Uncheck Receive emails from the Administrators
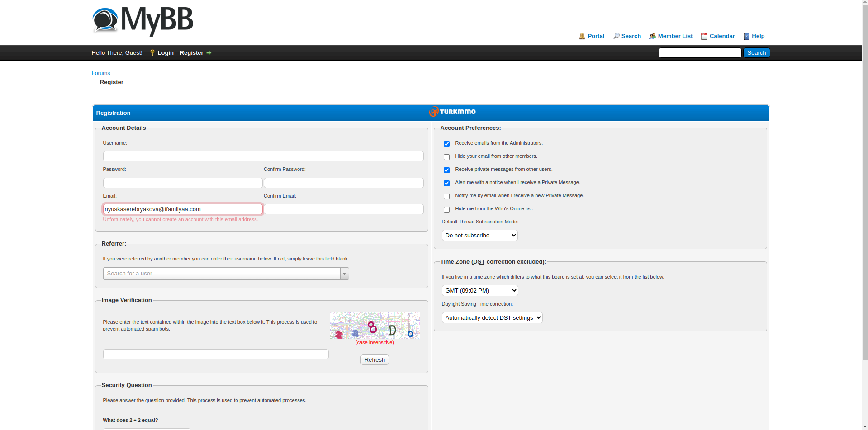 (x=446, y=144)
